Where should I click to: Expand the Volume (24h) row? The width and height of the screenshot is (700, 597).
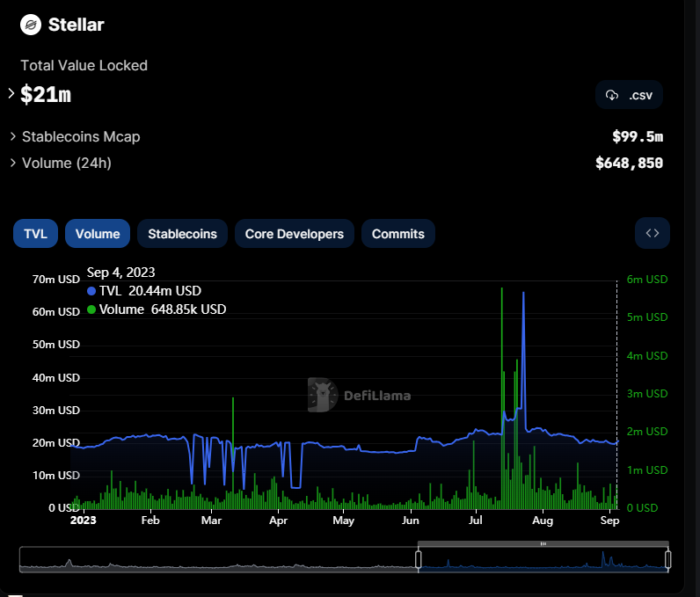pyautogui.click(x=12, y=163)
